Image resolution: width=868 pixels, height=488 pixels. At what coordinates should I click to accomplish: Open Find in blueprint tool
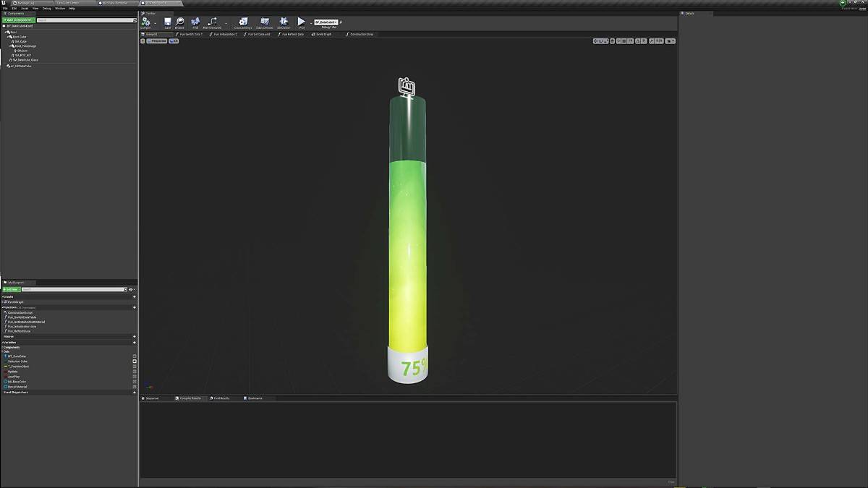point(195,23)
